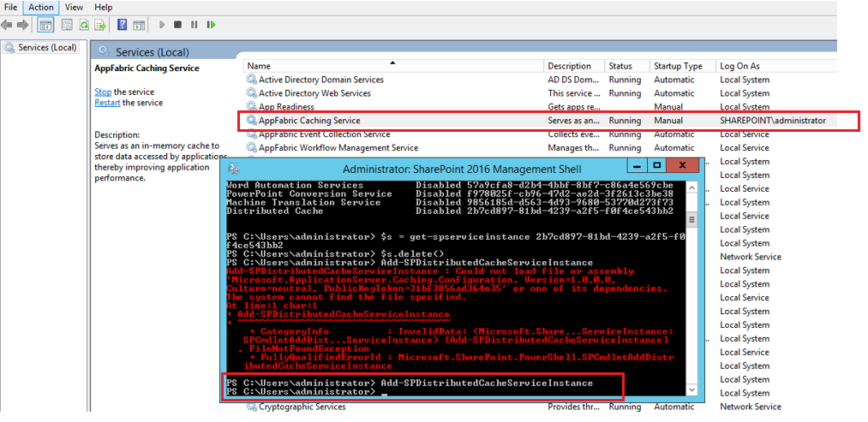Click AppFabric Event Collection Service gear icon
This screenshot has height=422, width=868.
tap(252, 134)
